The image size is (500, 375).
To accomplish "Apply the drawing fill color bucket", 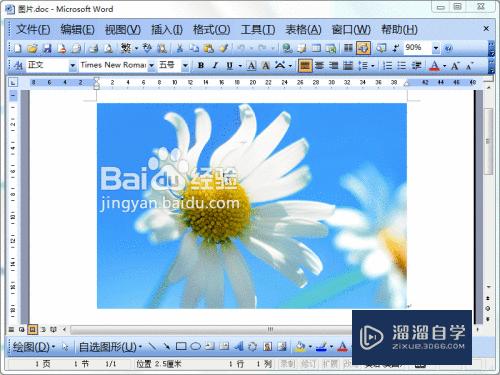I will point(300,347).
